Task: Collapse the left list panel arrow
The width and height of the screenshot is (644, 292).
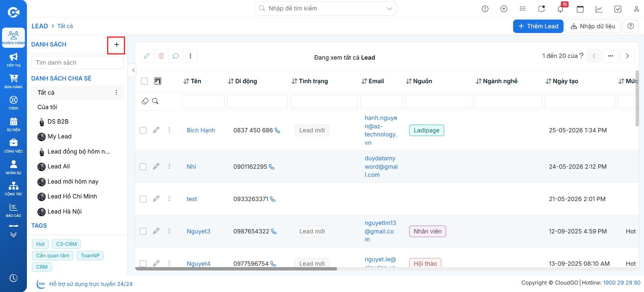Action: pos(133,70)
